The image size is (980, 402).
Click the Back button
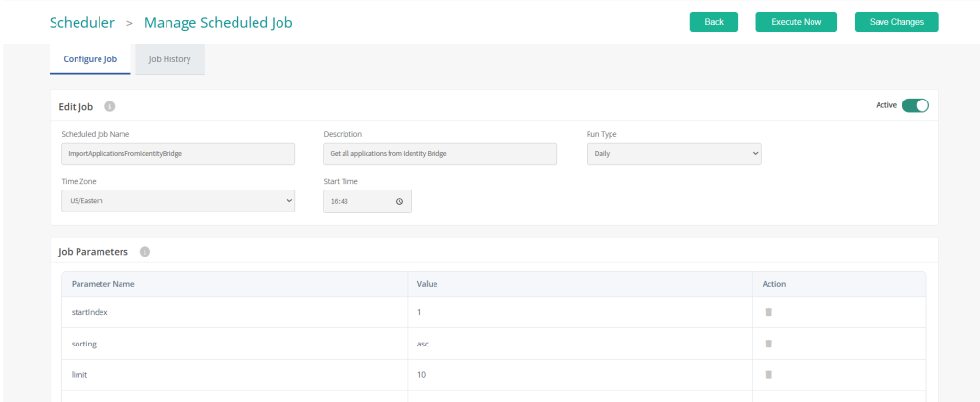coord(714,22)
